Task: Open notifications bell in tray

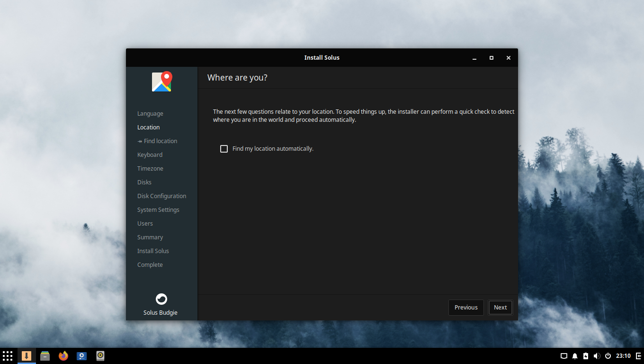Action: tap(575, 356)
